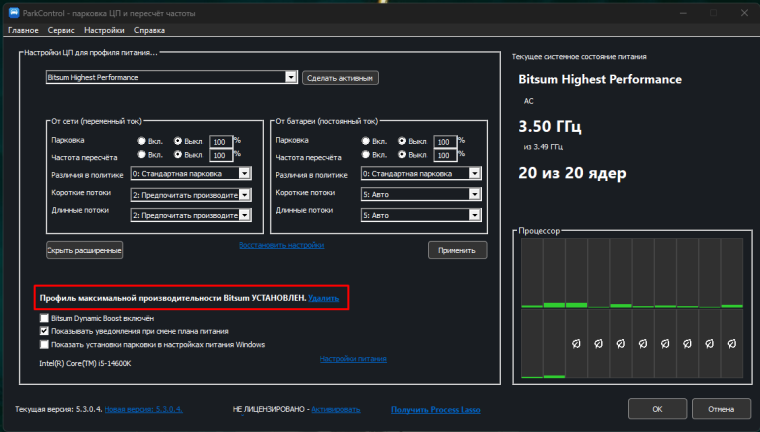
Task: Turn on AC Парковка Вкл. radio
Action: point(141,141)
